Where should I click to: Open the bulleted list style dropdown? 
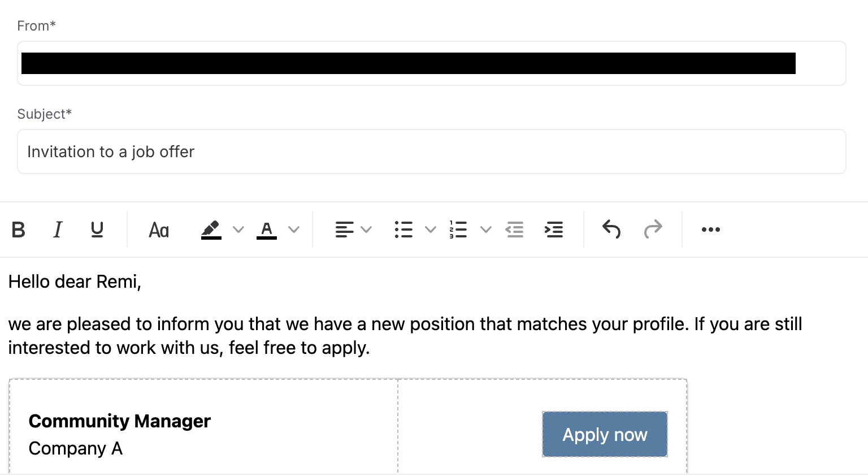click(x=431, y=230)
